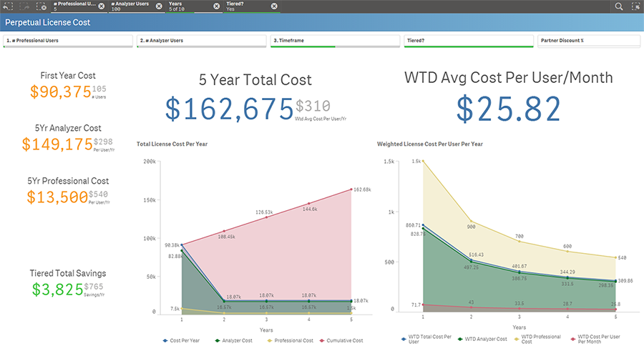This screenshot has height=351, width=644.
Task: Open the Timeframe filter pane
Action: pyautogui.click(x=335, y=41)
